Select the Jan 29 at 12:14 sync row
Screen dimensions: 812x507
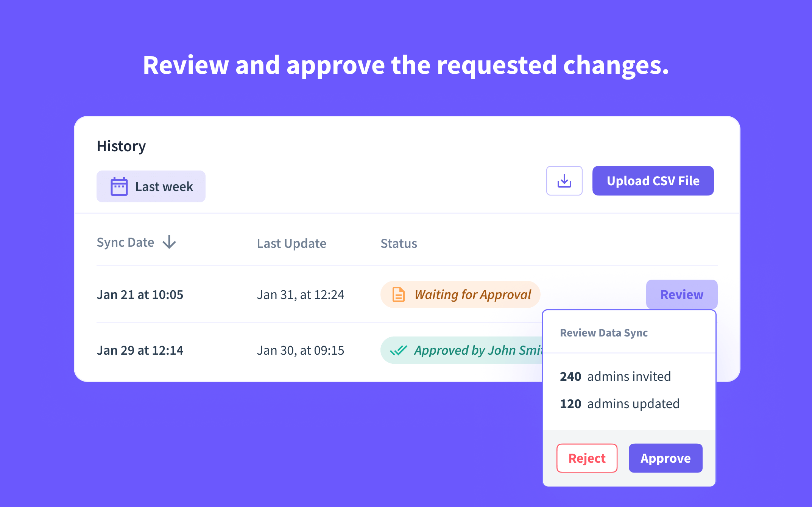(x=140, y=350)
